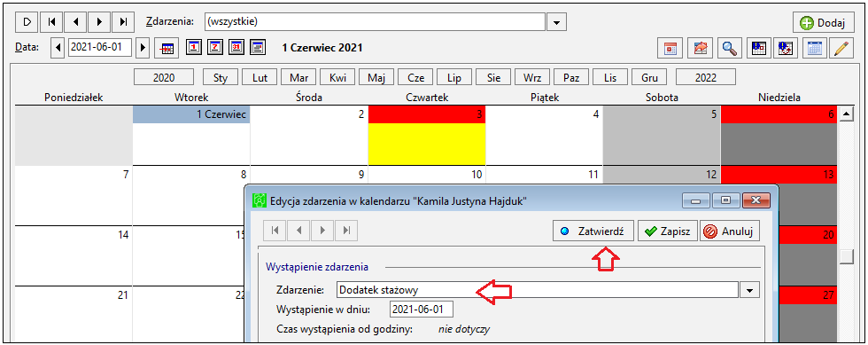The width and height of the screenshot is (868, 345).
Task: Select the yellow highlighted cell for day 3
Action: pos(427,145)
